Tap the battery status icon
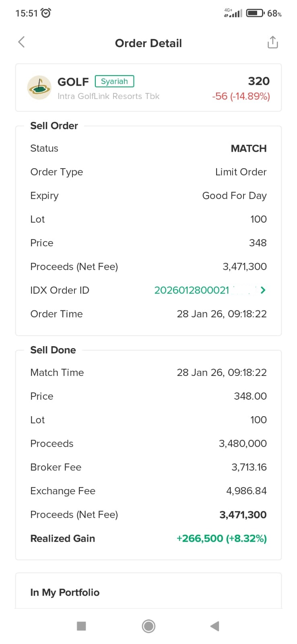Screen dimensions: 297x644 point(255,13)
